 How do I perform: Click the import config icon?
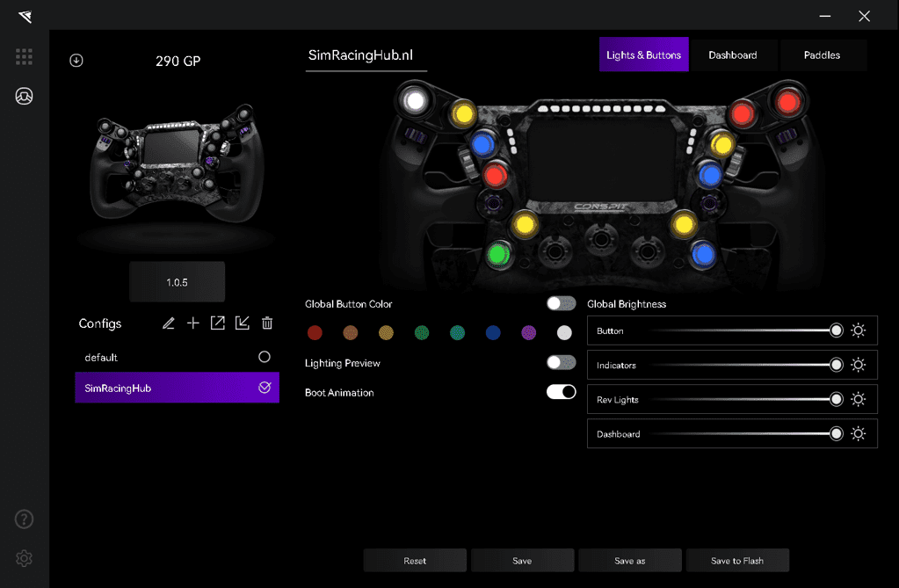[243, 323]
